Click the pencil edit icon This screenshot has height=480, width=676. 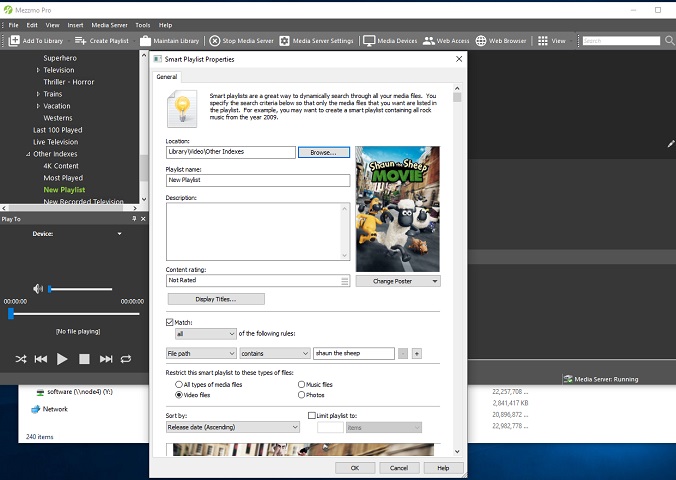tap(671, 144)
